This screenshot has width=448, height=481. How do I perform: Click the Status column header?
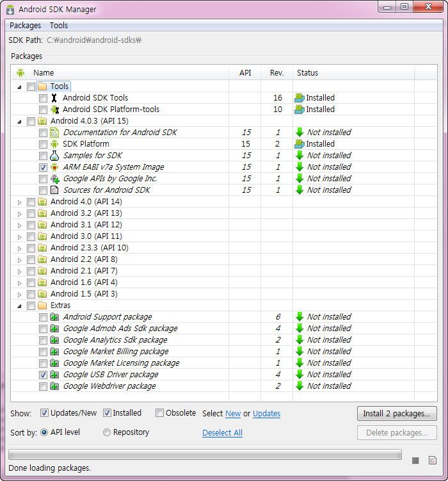(x=354, y=73)
